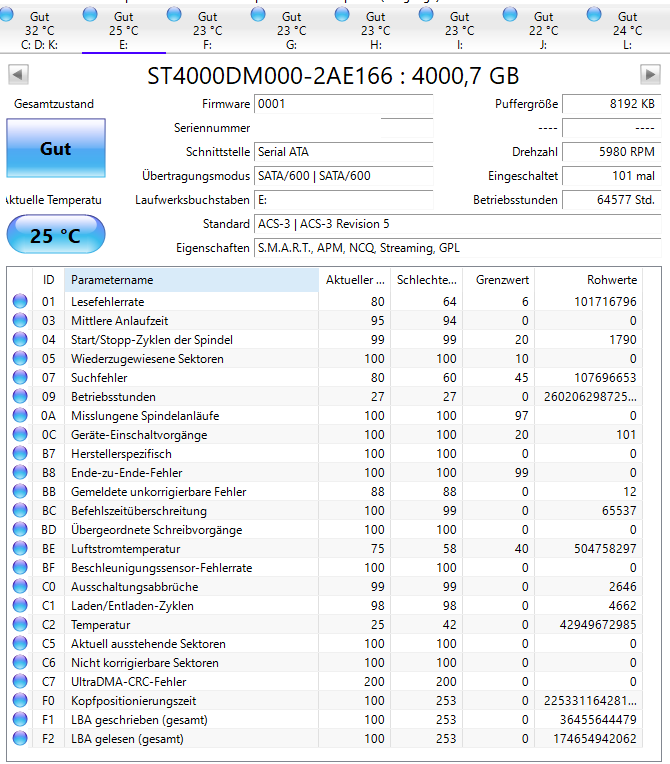Viewport: 670px width, 764px height.
Task: Select the F: drive tab
Action: 208,30
